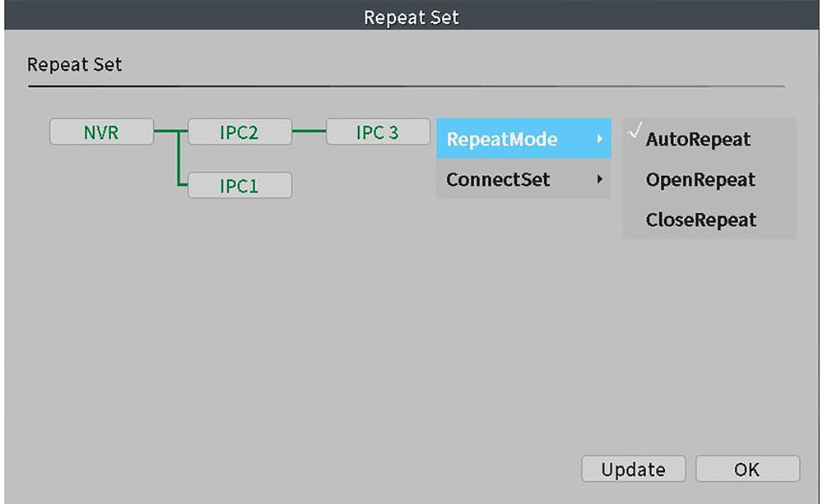
Task: Click the horizontal divider under Repeat Set
Action: (x=407, y=86)
